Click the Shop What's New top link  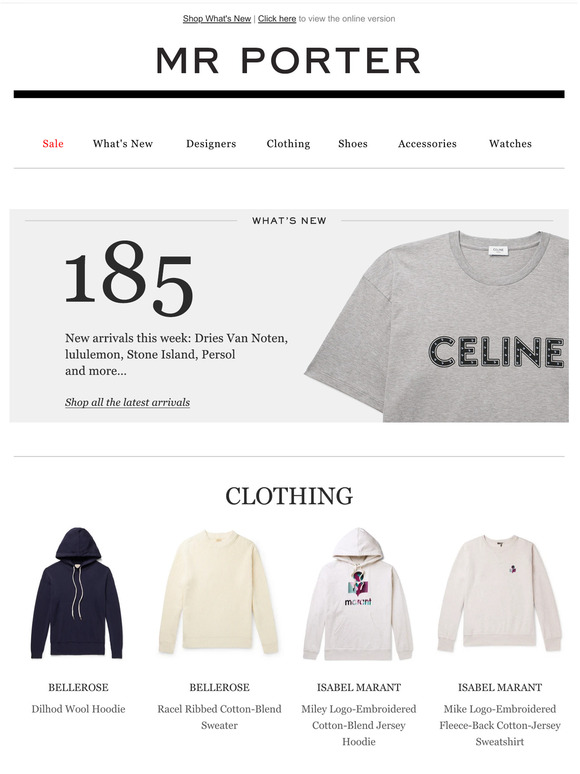point(217,19)
